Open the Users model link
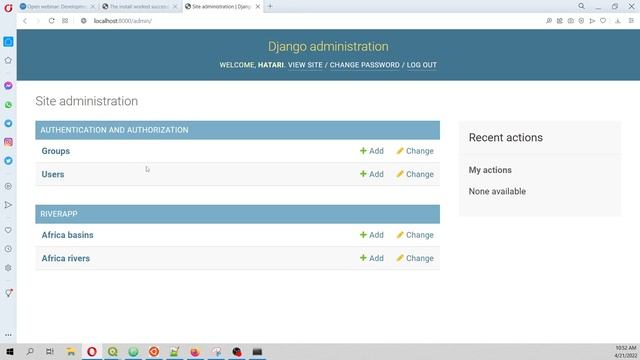The image size is (640, 360). [53, 174]
